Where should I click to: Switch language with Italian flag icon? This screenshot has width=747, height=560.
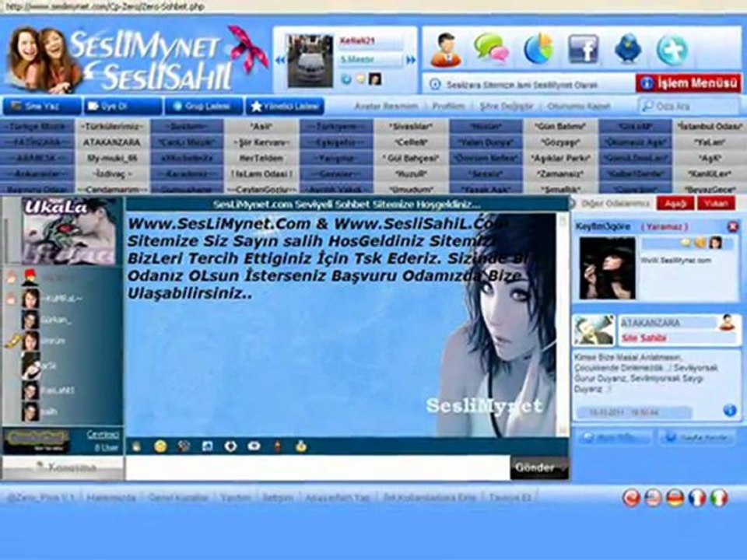tap(719, 498)
